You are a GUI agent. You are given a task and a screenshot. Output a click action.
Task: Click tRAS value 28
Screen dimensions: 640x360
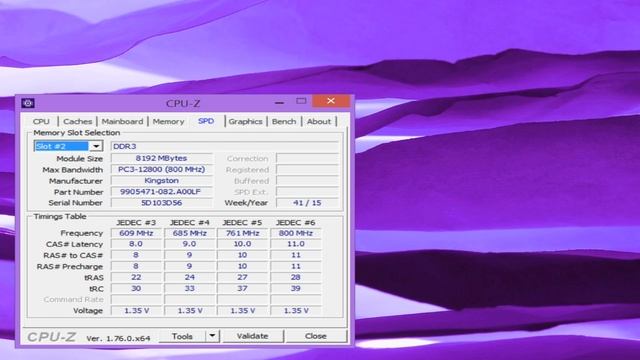coord(296,277)
